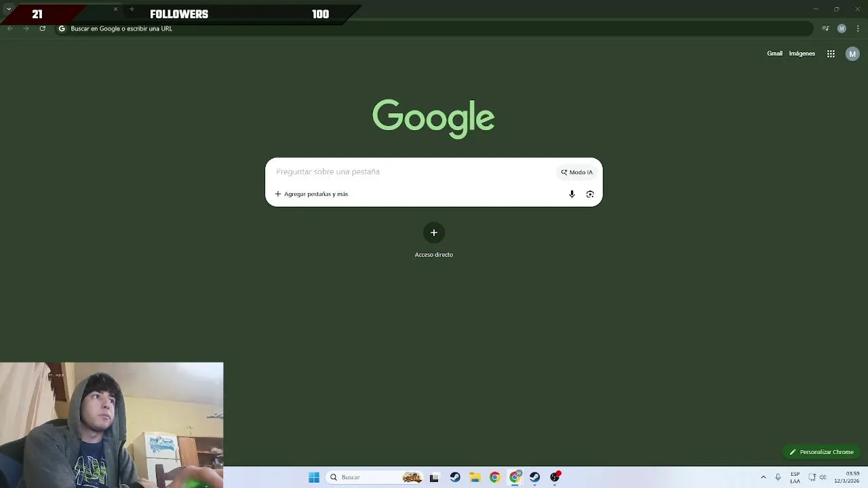Open the Windows Start menu
Image resolution: width=868 pixels, height=488 pixels.
tap(314, 477)
